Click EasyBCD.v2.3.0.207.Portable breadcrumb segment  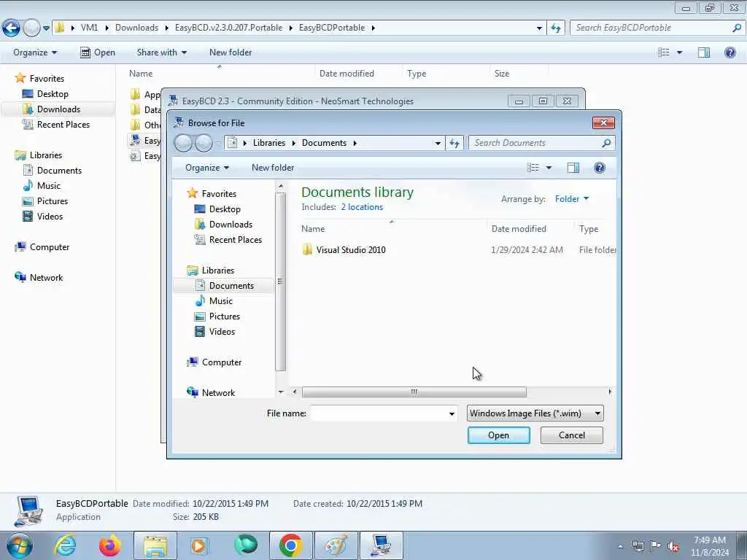point(228,28)
